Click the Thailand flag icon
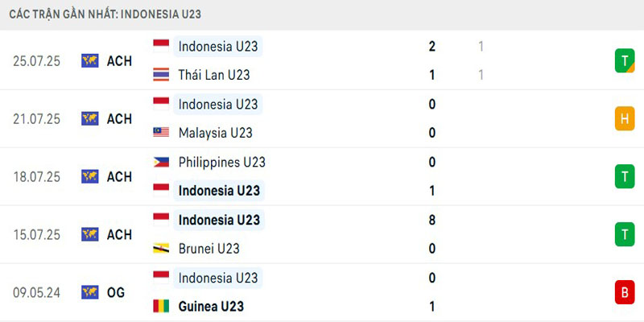This screenshot has height=322, width=644. click(x=161, y=75)
